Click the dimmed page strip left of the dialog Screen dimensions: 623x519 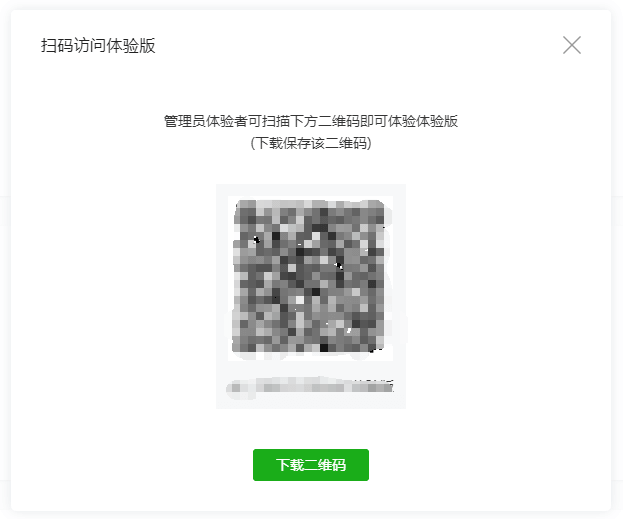pyautogui.click(x=5, y=260)
